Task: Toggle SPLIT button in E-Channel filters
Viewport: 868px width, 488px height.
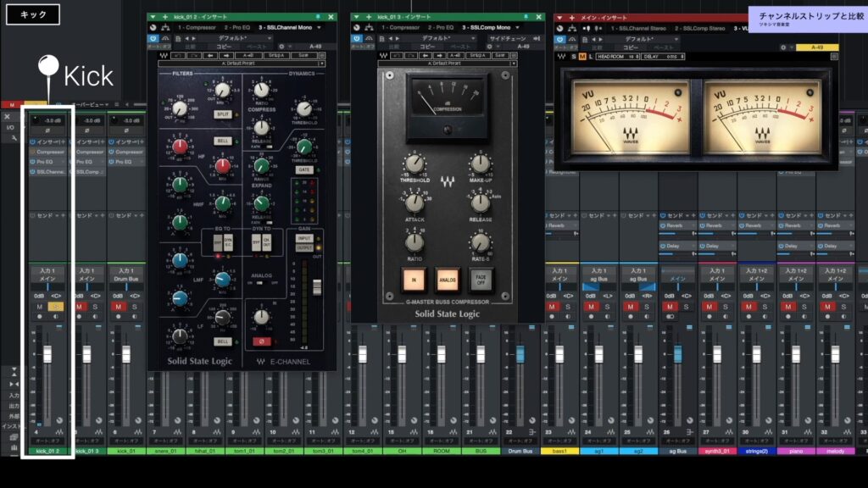Action: pos(223,114)
